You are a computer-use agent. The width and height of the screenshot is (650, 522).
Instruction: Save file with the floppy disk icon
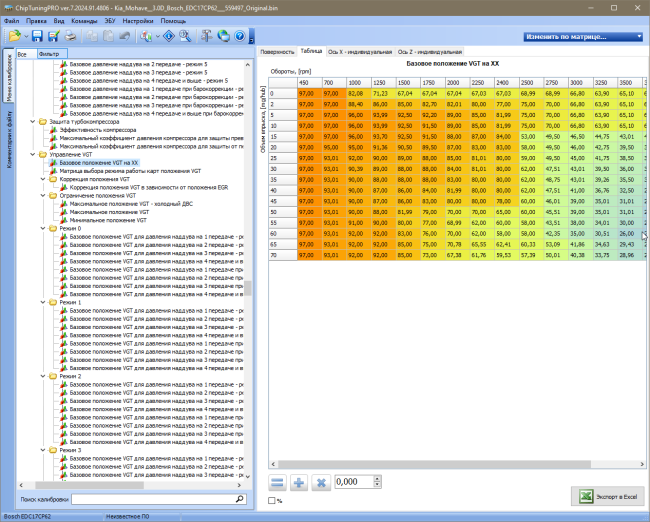pos(37,36)
